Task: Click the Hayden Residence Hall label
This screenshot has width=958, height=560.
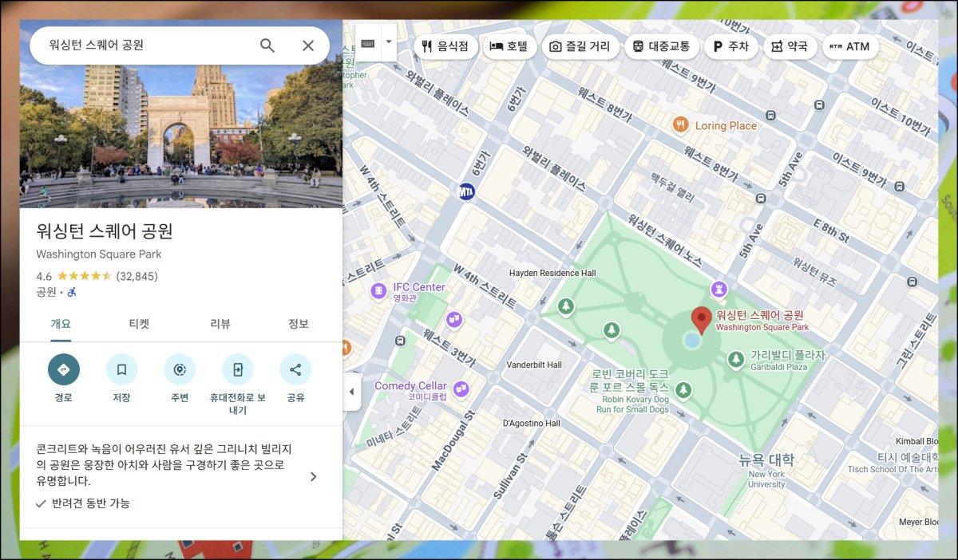Action: pos(552,273)
